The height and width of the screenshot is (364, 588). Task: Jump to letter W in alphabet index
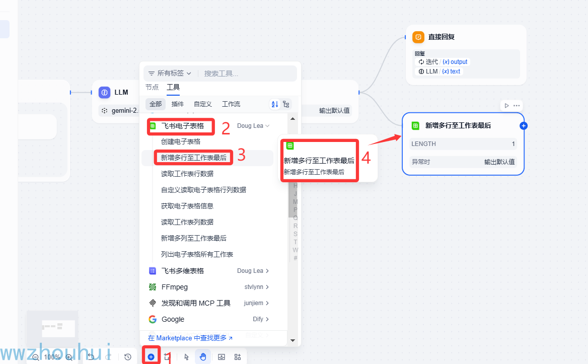pyautogui.click(x=296, y=250)
